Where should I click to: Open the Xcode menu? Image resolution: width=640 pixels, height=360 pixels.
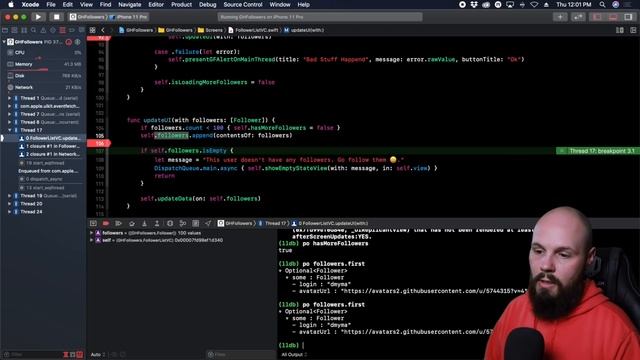(x=30, y=4)
